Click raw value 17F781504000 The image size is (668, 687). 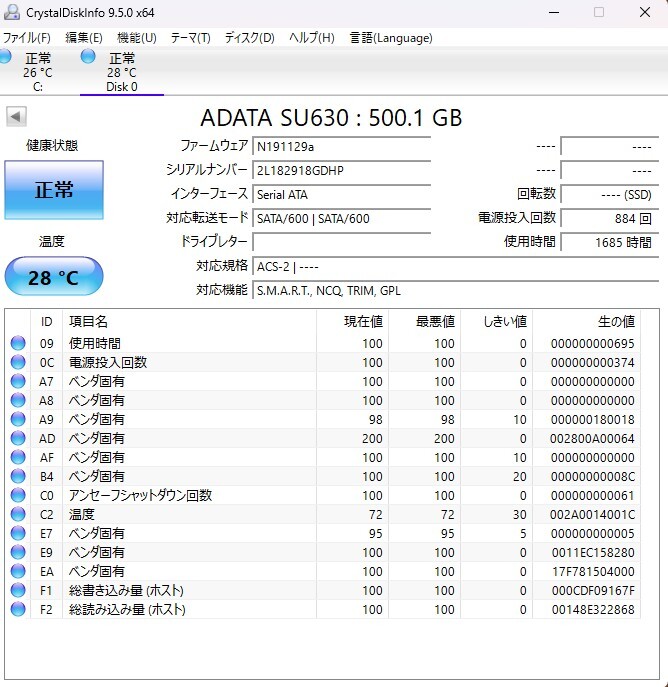tap(593, 571)
